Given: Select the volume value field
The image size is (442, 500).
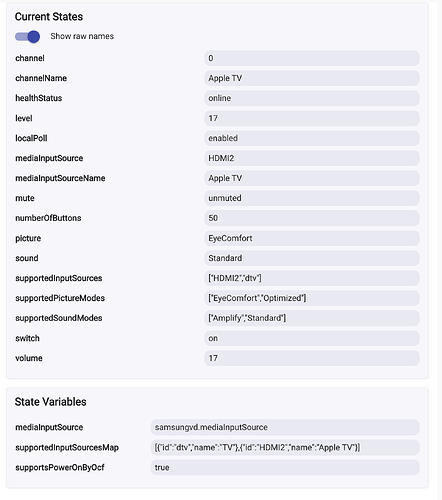Looking at the screenshot, I should [x=312, y=358].
